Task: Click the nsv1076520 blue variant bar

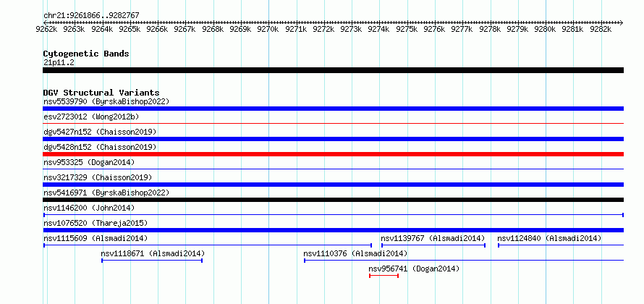Action: (x=333, y=230)
